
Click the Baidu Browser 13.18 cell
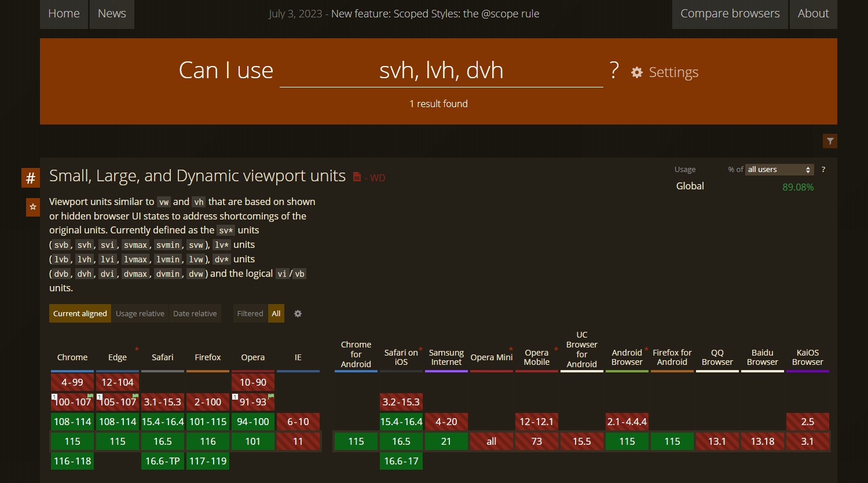coord(763,441)
